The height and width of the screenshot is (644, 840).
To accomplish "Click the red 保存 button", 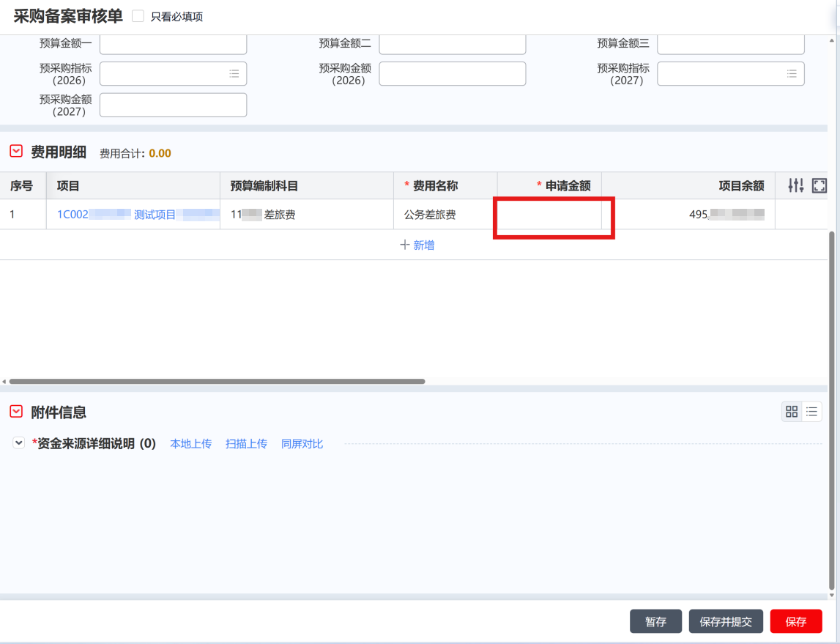I will coord(796,621).
